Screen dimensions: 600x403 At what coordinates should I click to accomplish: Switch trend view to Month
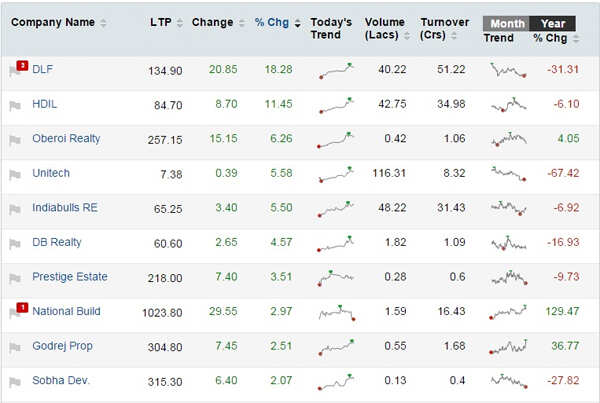(506, 23)
